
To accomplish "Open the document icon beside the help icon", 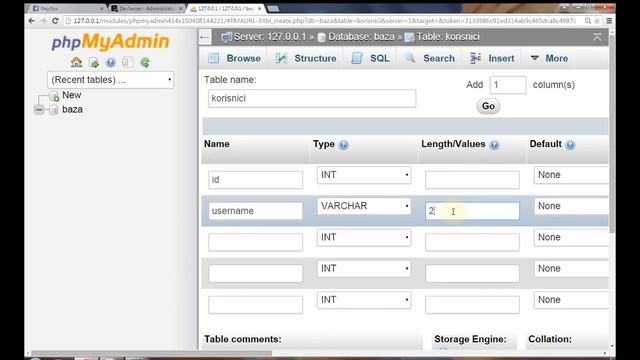I will pos(127,62).
